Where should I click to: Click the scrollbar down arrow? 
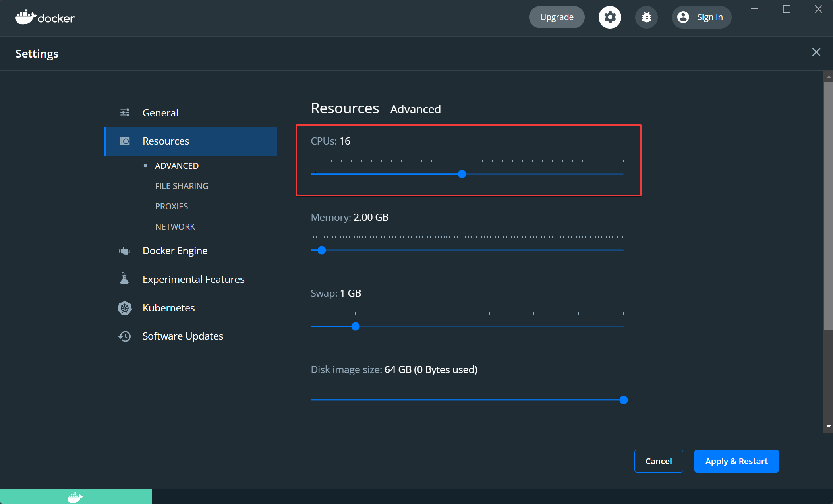(x=828, y=426)
